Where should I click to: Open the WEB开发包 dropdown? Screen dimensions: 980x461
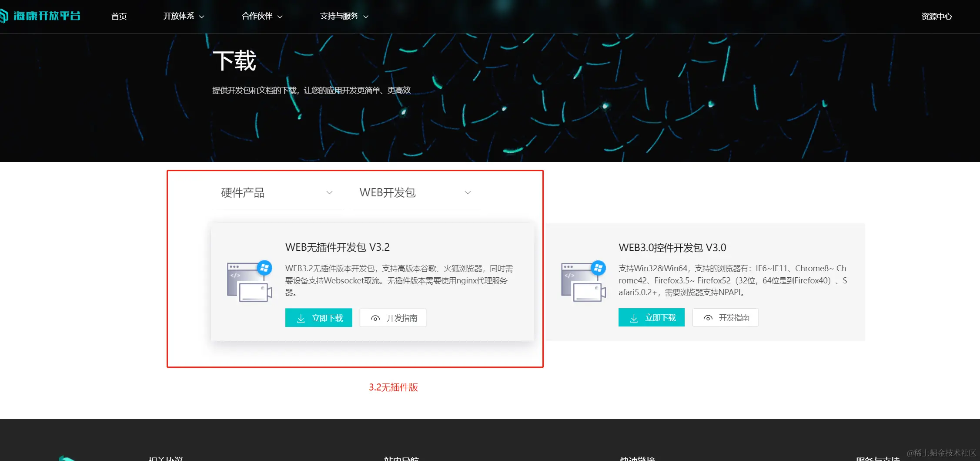pyautogui.click(x=415, y=193)
